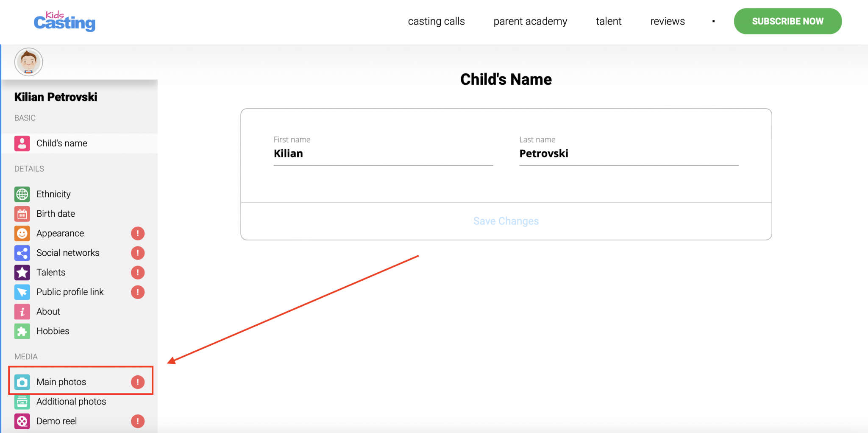This screenshot has height=433, width=868.
Task: Open the About info icon
Action: (x=22, y=311)
